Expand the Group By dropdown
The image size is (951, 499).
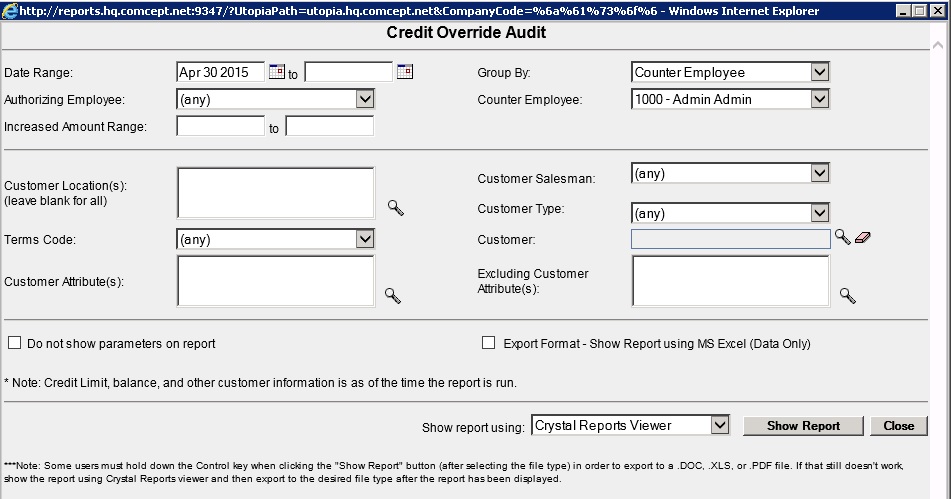tap(819, 72)
